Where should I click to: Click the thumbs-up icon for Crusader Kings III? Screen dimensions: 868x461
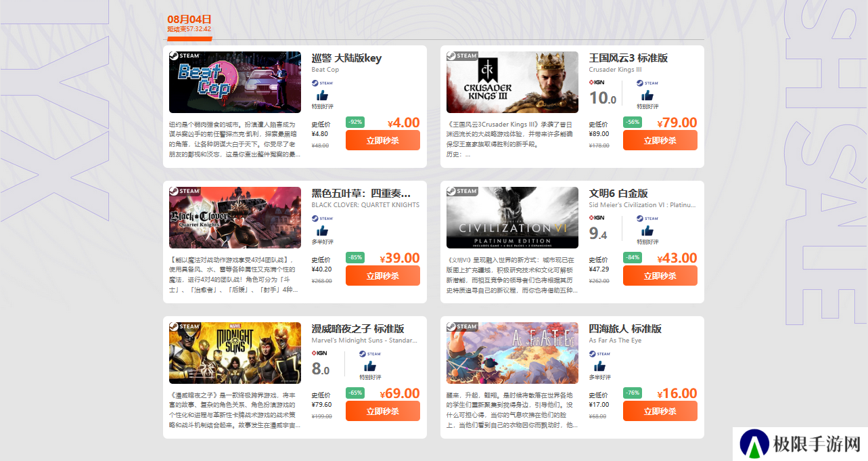pyautogui.click(x=647, y=95)
